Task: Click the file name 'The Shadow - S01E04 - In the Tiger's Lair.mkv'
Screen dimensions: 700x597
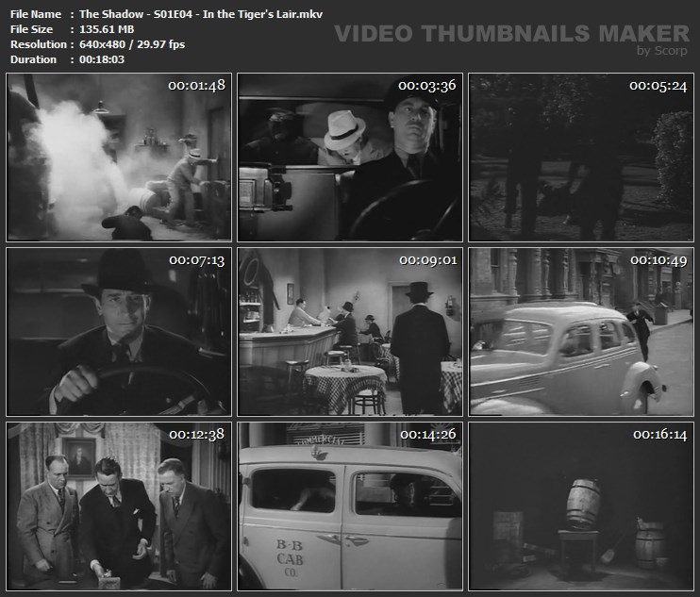Action: [x=201, y=14]
